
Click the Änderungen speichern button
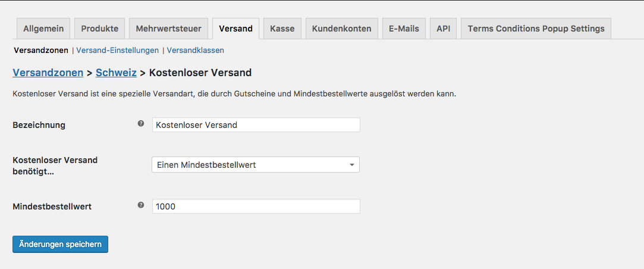click(x=61, y=245)
